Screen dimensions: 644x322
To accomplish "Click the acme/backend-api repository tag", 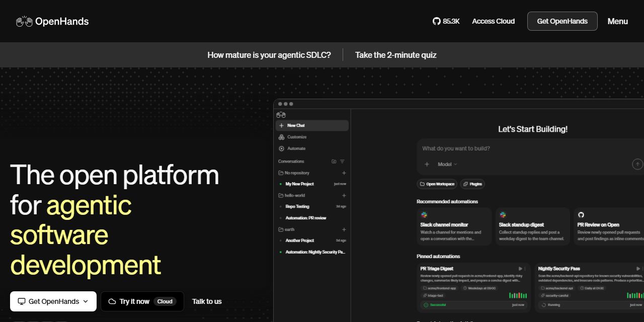I will pyautogui.click(x=557, y=288).
